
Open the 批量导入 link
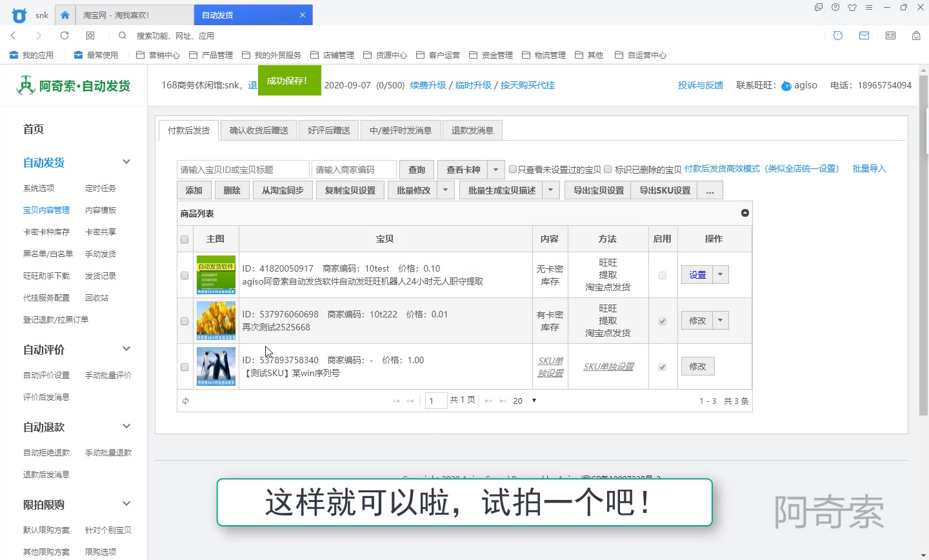[x=869, y=168]
